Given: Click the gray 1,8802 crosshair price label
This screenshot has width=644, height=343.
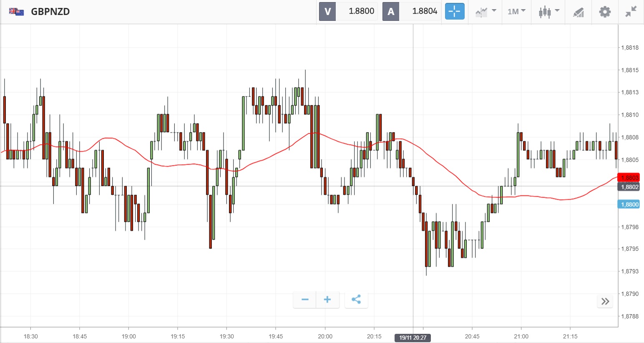Looking at the screenshot, I should pyautogui.click(x=629, y=187).
